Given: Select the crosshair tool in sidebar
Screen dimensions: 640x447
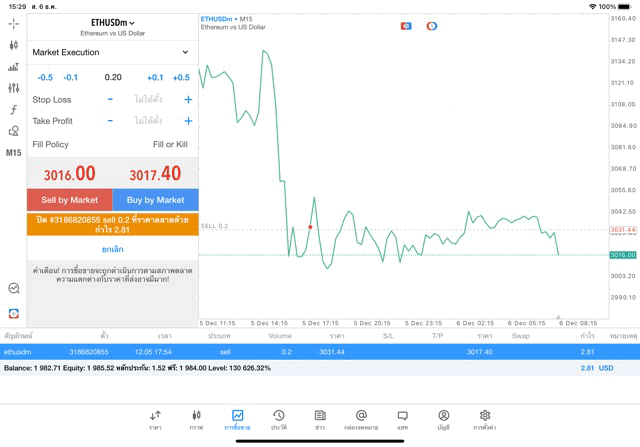Looking at the screenshot, I should coord(13,23).
